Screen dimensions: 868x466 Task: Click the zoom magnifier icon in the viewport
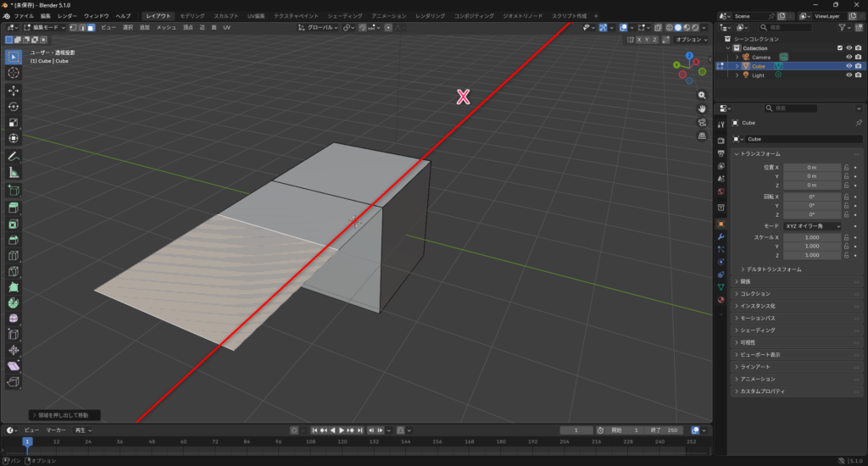pos(702,96)
